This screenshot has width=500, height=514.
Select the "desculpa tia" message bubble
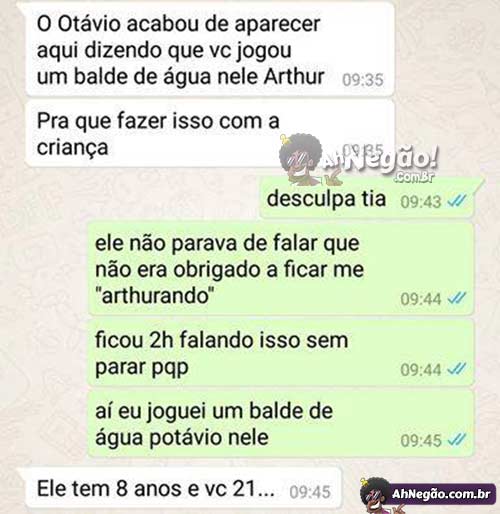coord(367,198)
